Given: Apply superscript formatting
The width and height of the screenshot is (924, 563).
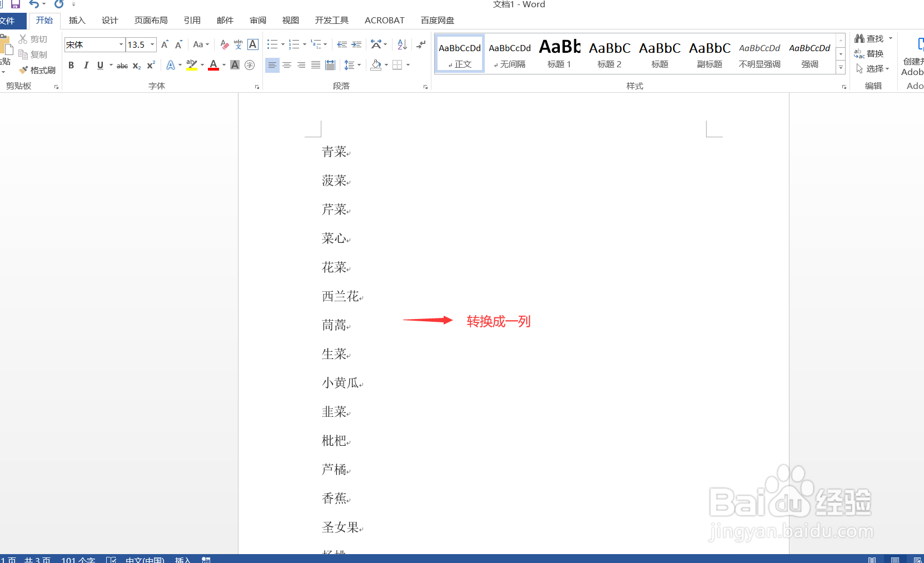Looking at the screenshot, I should [150, 65].
